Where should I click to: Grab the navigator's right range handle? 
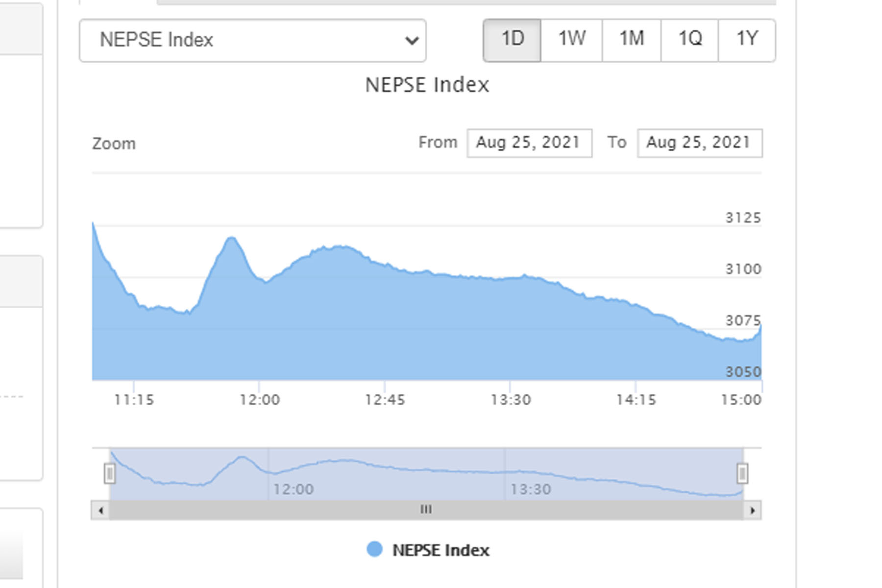pyautogui.click(x=742, y=474)
